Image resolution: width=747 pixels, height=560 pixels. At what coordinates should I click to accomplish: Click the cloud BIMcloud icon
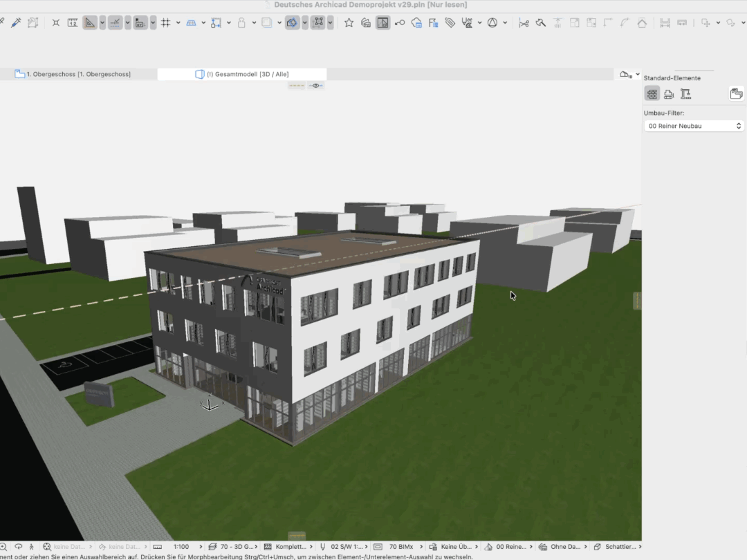point(416,22)
